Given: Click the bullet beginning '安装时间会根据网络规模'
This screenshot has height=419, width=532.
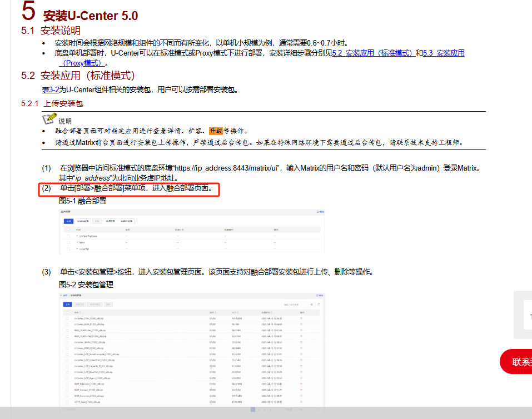Looking at the screenshot, I should coord(201,43).
